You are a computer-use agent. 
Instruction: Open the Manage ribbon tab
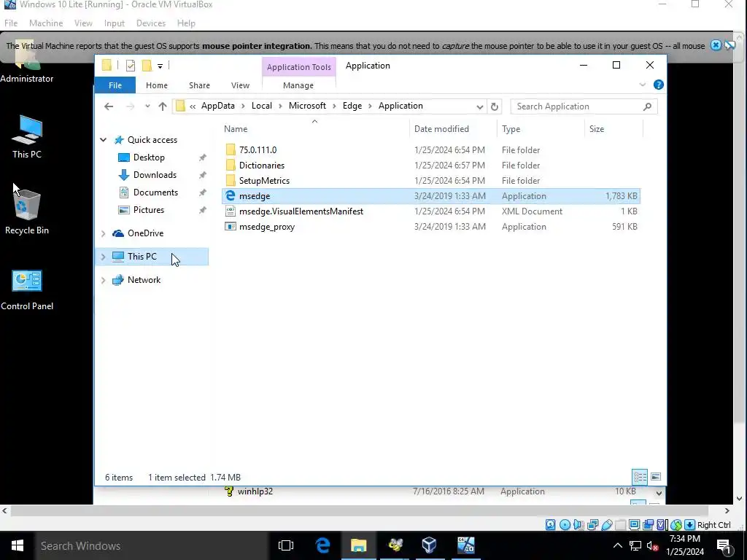pos(298,85)
